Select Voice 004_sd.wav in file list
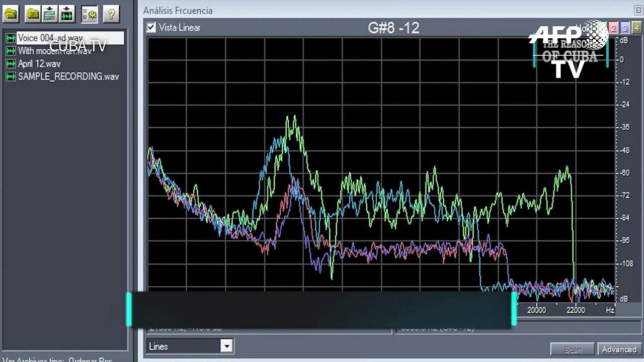This screenshot has height=362, width=644. click(70, 38)
